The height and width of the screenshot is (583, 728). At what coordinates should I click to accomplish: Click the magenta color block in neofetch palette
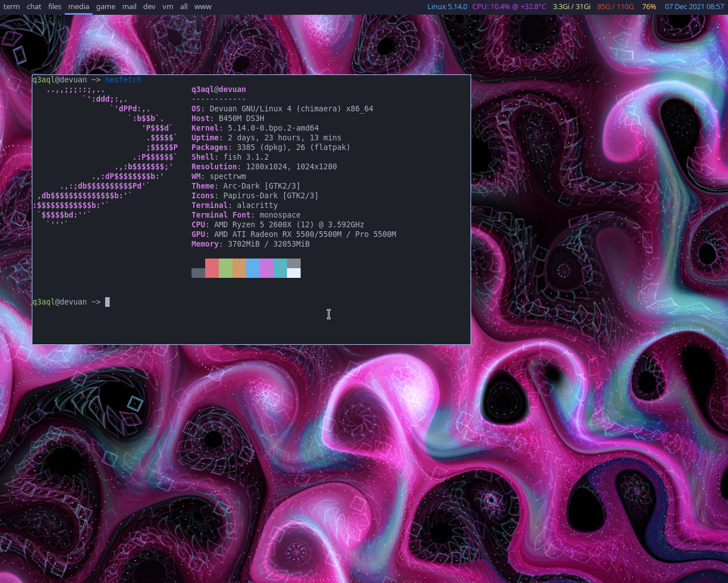click(x=267, y=268)
